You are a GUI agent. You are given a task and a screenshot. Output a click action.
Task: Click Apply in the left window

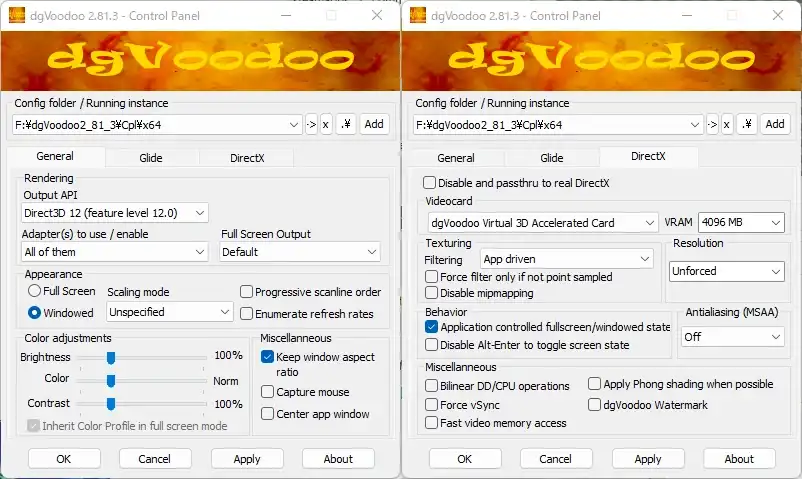tap(247, 459)
